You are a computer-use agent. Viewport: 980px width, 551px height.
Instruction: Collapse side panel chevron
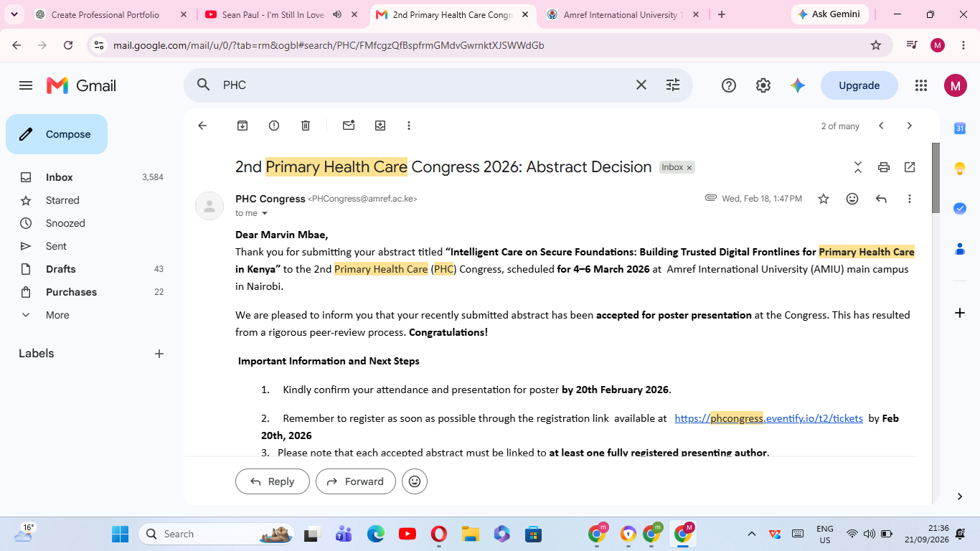point(960,496)
